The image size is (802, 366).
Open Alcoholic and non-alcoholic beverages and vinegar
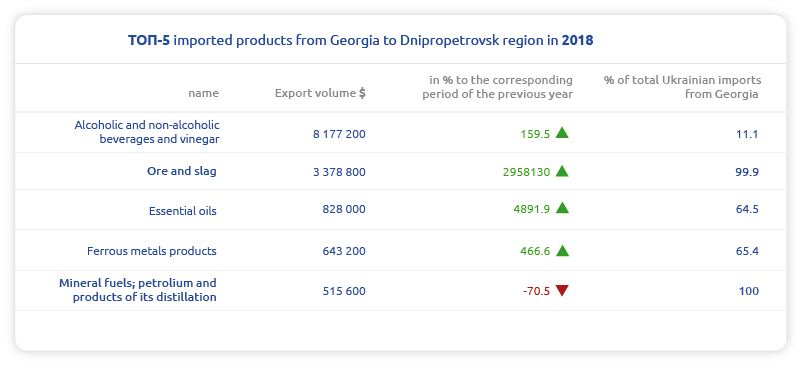click(147, 132)
